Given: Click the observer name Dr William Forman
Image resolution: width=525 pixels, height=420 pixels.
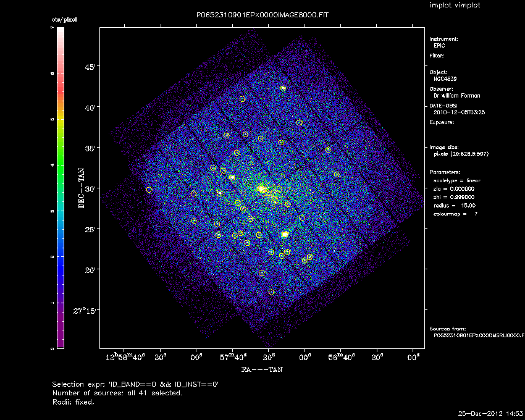Looking at the screenshot, I should [x=456, y=96].
